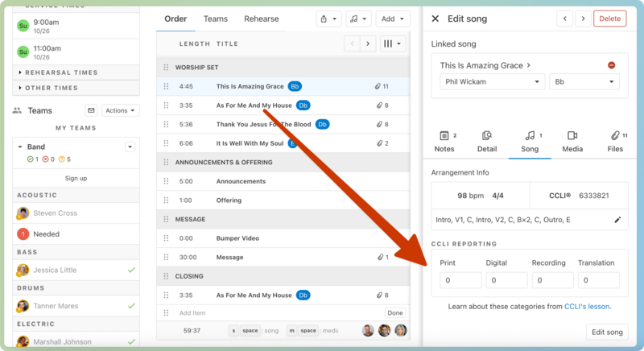This screenshot has height=351, width=644.
Task: Select This Is Amazing Grace song row
Action: (283, 86)
